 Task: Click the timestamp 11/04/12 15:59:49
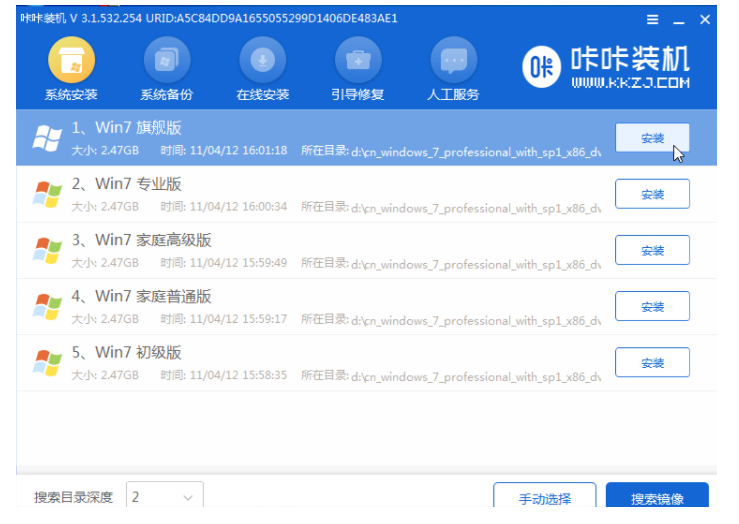[x=238, y=262]
